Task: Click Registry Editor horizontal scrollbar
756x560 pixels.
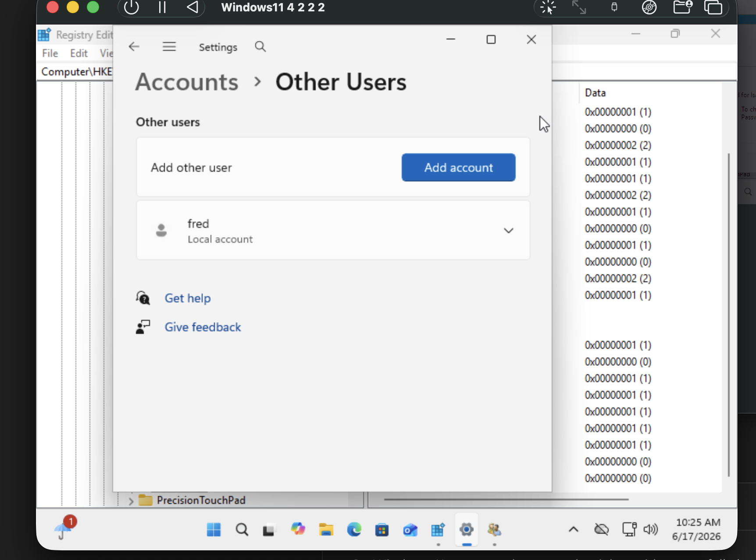Action: tap(506, 499)
